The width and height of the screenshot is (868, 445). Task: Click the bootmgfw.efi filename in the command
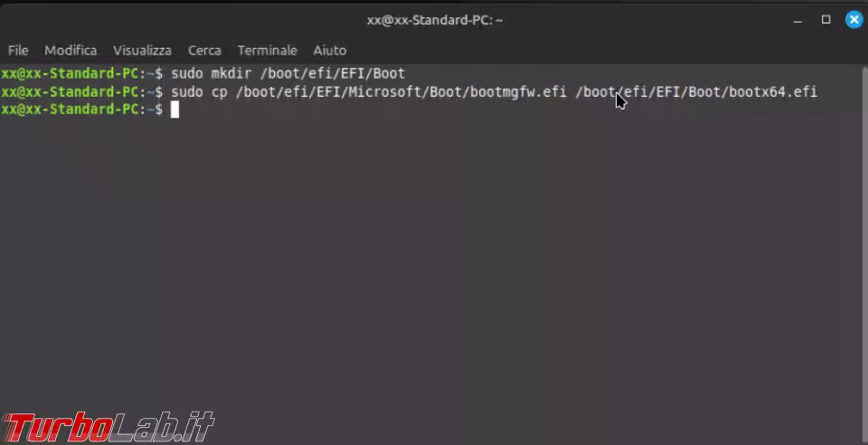pyautogui.click(x=518, y=92)
